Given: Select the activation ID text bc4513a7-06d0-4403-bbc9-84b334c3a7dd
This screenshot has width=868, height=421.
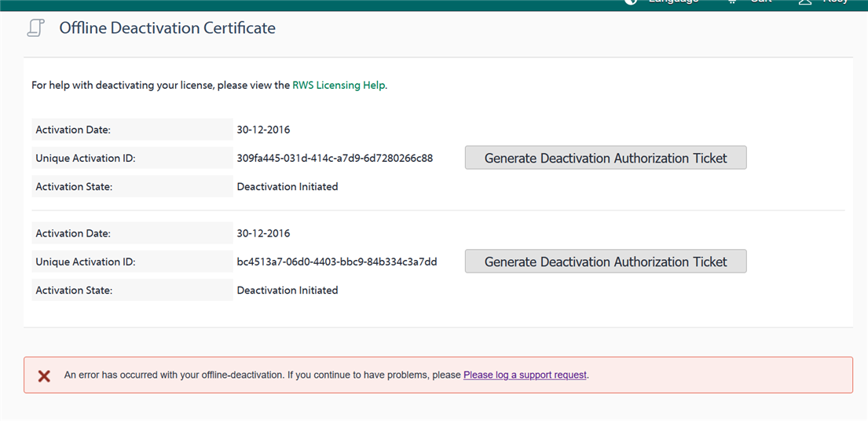Looking at the screenshot, I should 337,262.
